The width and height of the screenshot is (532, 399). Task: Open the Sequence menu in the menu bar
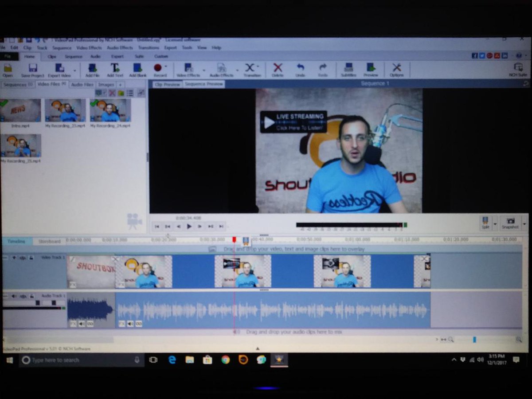[x=62, y=48]
